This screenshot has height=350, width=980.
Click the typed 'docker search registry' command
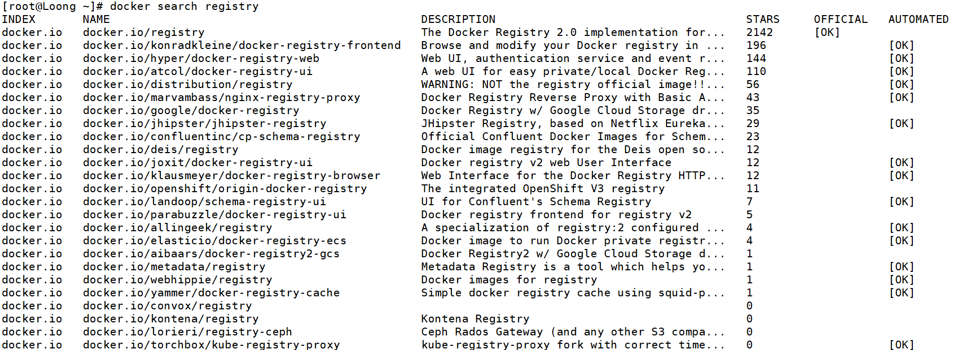click(x=184, y=6)
